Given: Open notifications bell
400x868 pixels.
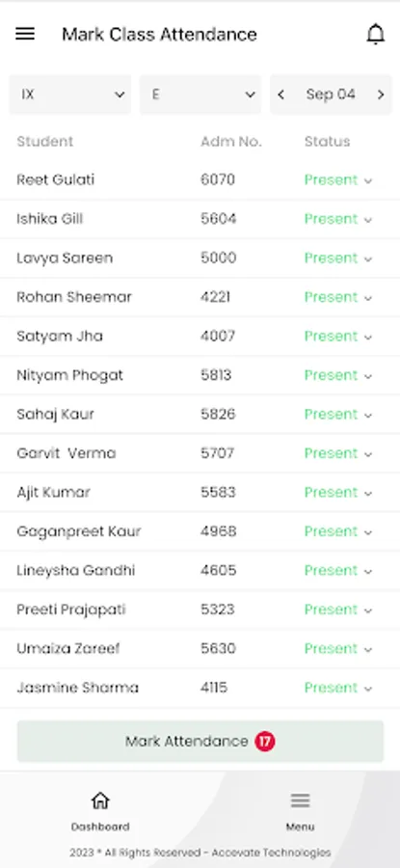Looking at the screenshot, I should 376,35.
